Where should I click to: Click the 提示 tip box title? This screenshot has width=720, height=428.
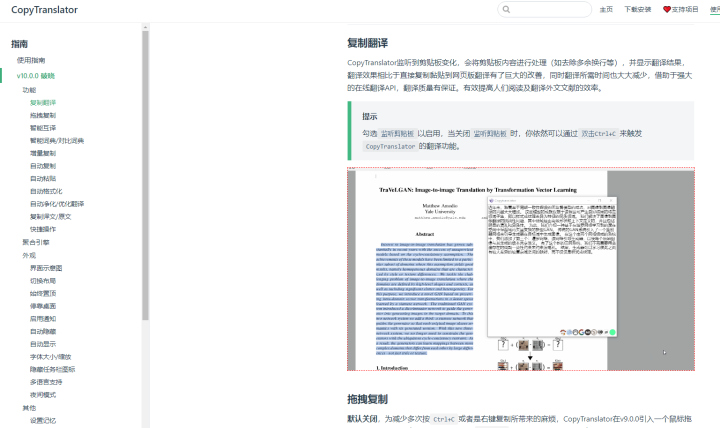[369, 117]
